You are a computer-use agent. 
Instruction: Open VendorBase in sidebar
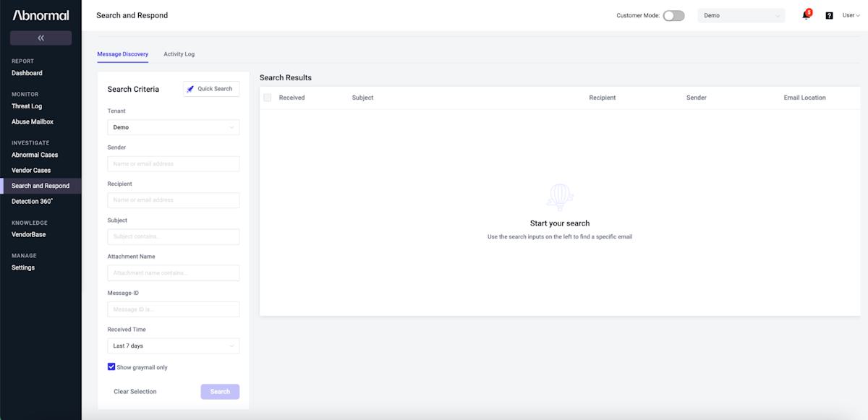28,234
